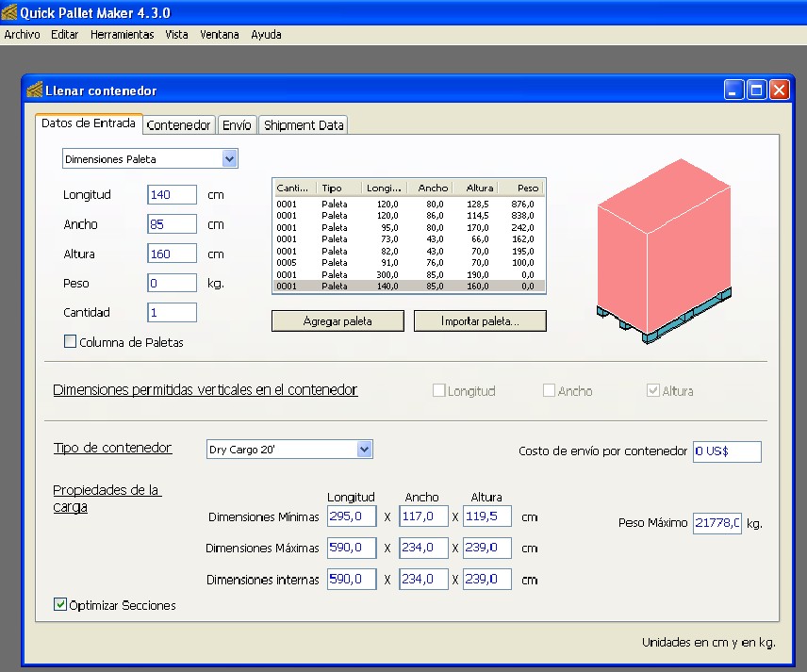The width and height of the screenshot is (807, 672).
Task: Click Dimensiones Mínimas Ancho field 117,0
Action: [x=423, y=516]
